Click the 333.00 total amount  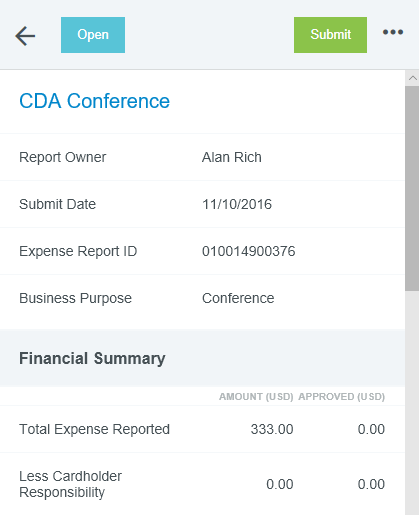pos(272,429)
